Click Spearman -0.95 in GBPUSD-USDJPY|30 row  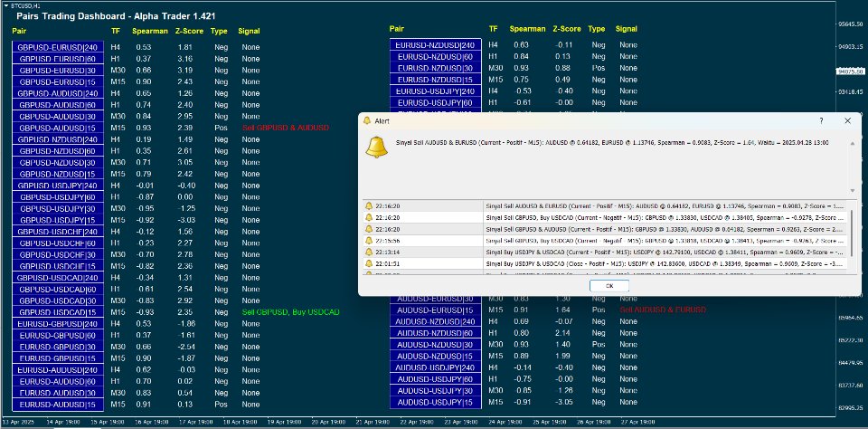tap(145, 209)
